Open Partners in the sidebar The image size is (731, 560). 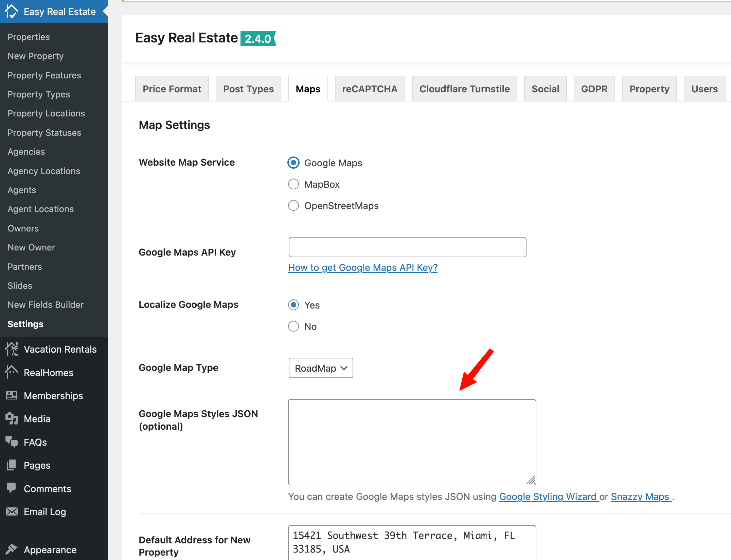(25, 266)
